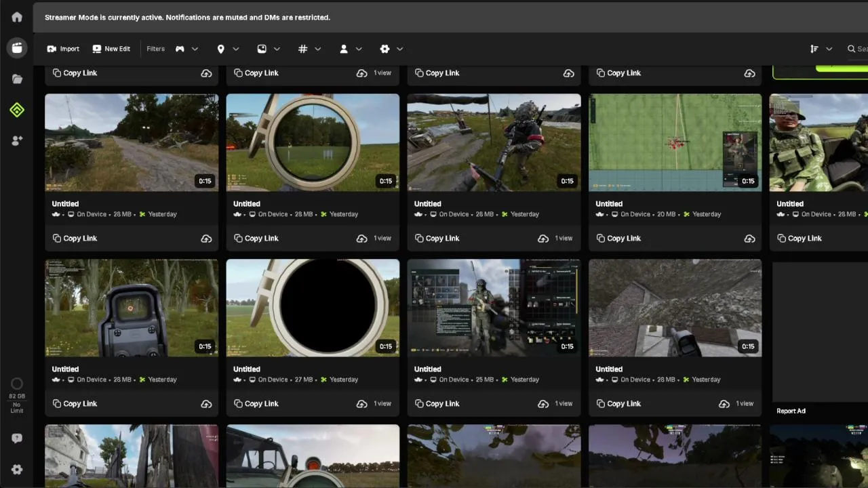Open the scope aiming at trees thumbnail
This screenshot has height=488, width=868.
[313, 142]
